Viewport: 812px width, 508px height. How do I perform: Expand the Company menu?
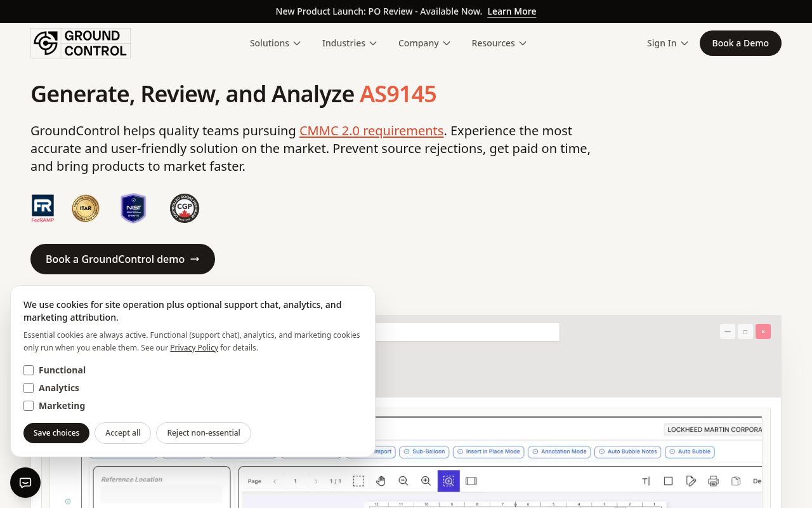(424, 43)
